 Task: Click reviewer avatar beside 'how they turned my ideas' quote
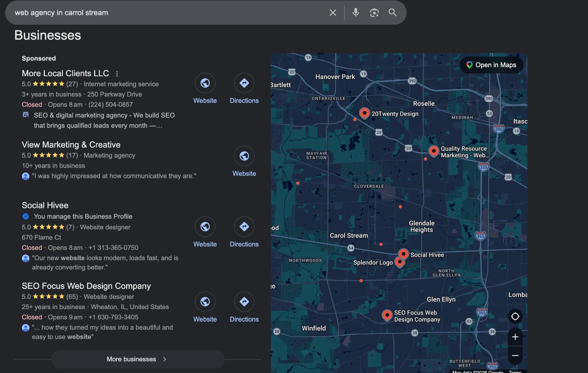click(26, 327)
